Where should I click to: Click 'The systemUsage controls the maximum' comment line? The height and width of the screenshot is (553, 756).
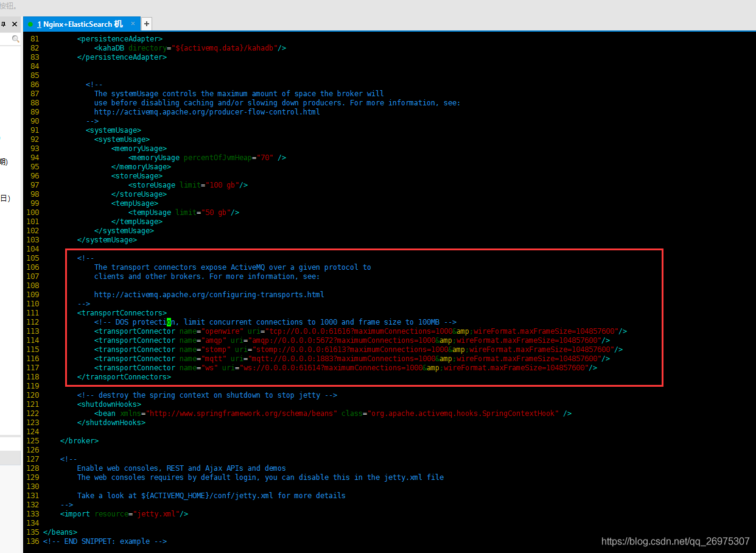[239, 94]
